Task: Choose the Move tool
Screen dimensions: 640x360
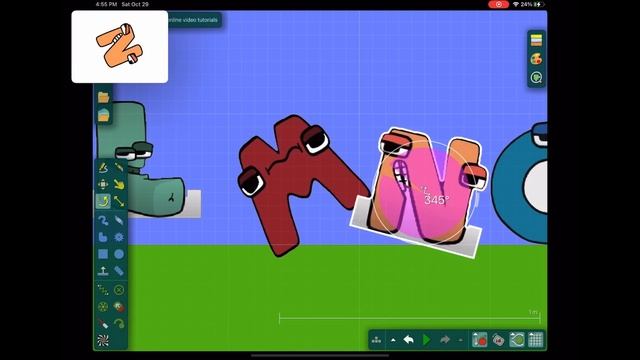Action: tap(103, 184)
